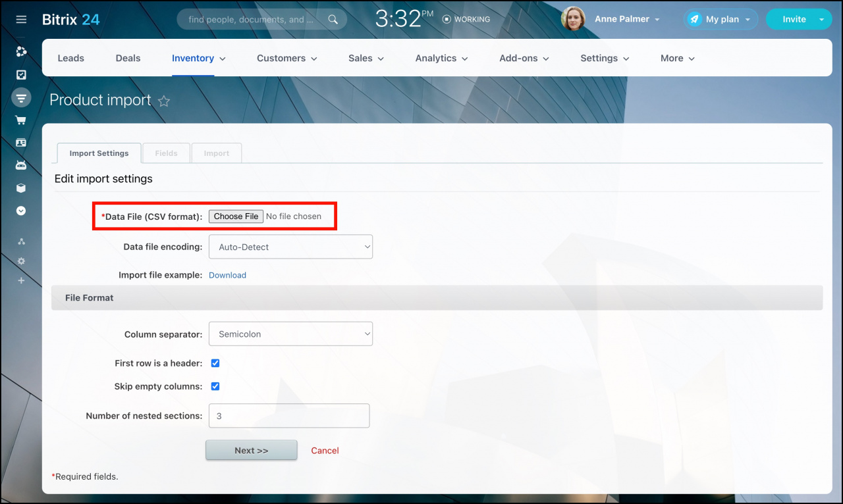The height and width of the screenshot is (504, 843).
Task: Expand more sidebar items chevron circle
Action: pos(21,211)
